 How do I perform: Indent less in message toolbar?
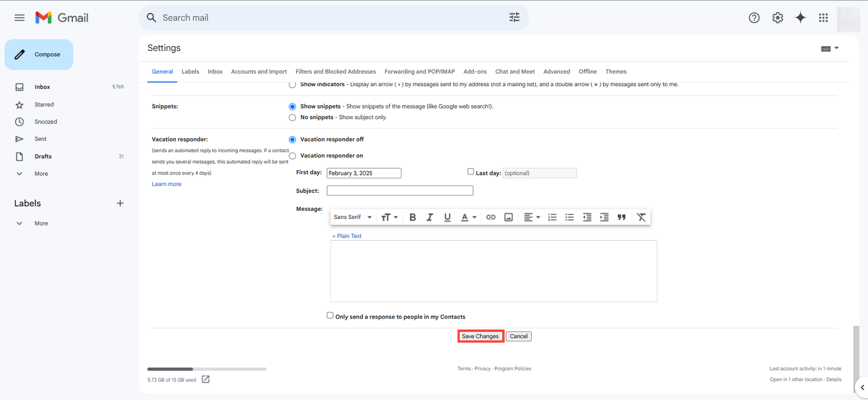(x=587, y=217)
